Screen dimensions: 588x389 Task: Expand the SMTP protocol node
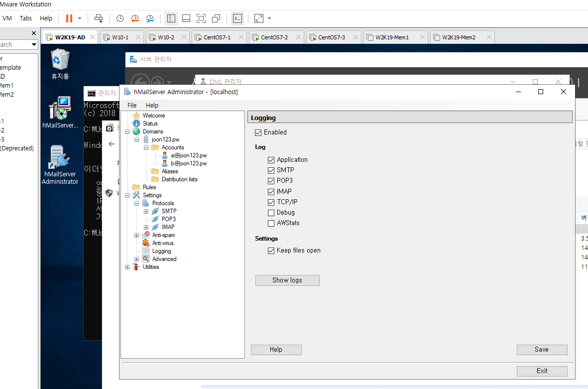146,211
